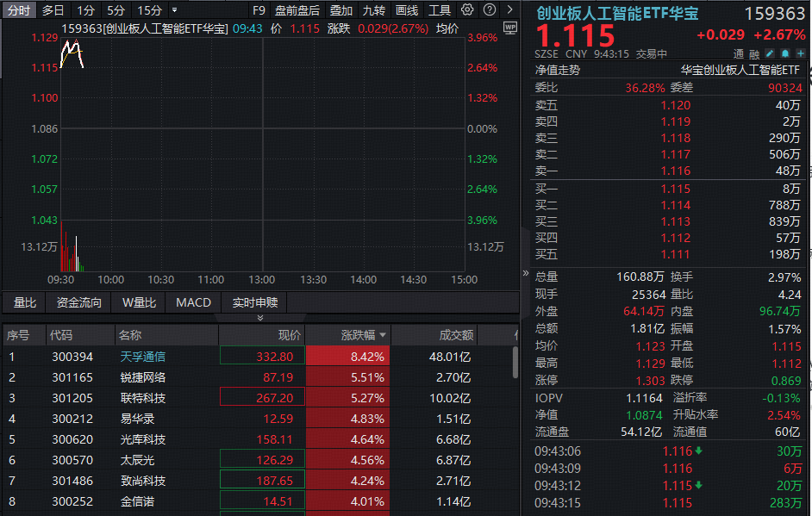
Task: Click the 融 margin trading indicator icon
Action: click(x=754, y=53)
